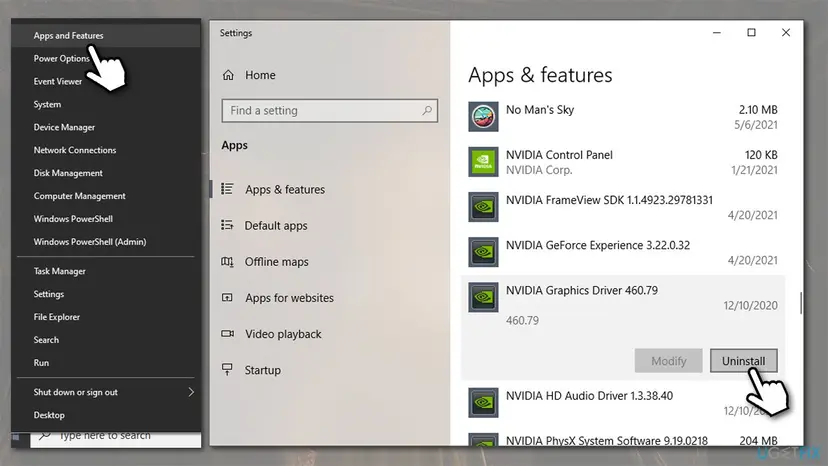Viewport: 828px width, 466px height.
Task: Click the app list scrollbar thumb
Action: [x=801, y=303]
